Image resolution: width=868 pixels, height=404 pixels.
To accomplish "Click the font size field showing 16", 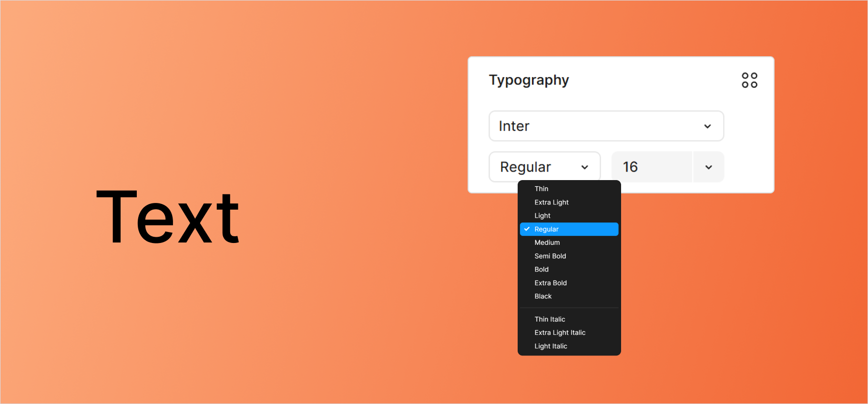I will (x=651, y=167).
